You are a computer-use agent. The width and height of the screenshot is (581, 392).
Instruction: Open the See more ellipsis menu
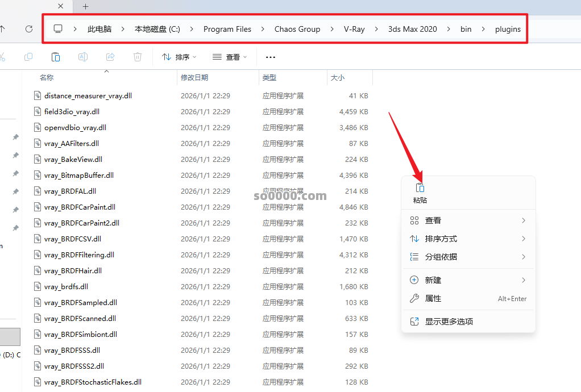point(271,57)
